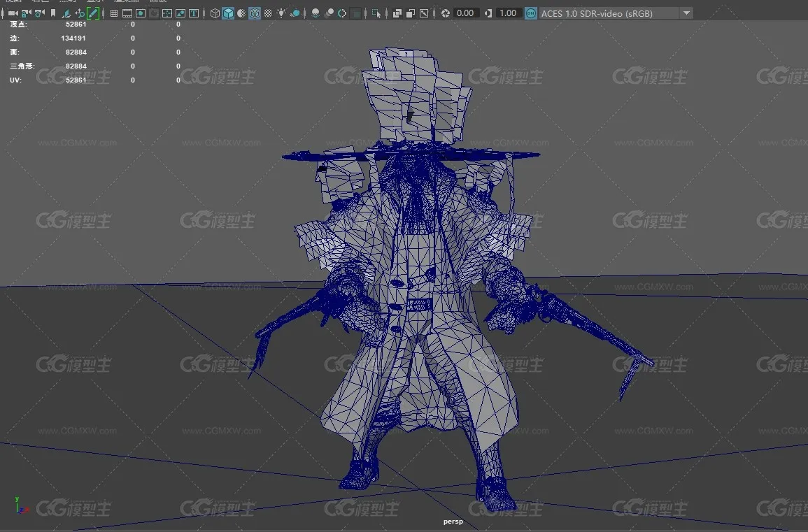
Task: Toggle the 2D Pan/Zoom icon
Action: [x=79, y=13]
